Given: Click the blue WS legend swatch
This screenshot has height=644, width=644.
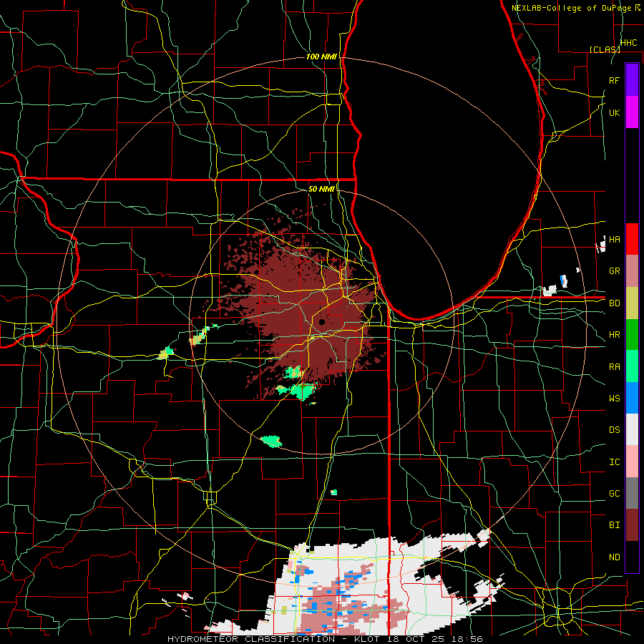Looking at the screenshot, I should (632, 398).
